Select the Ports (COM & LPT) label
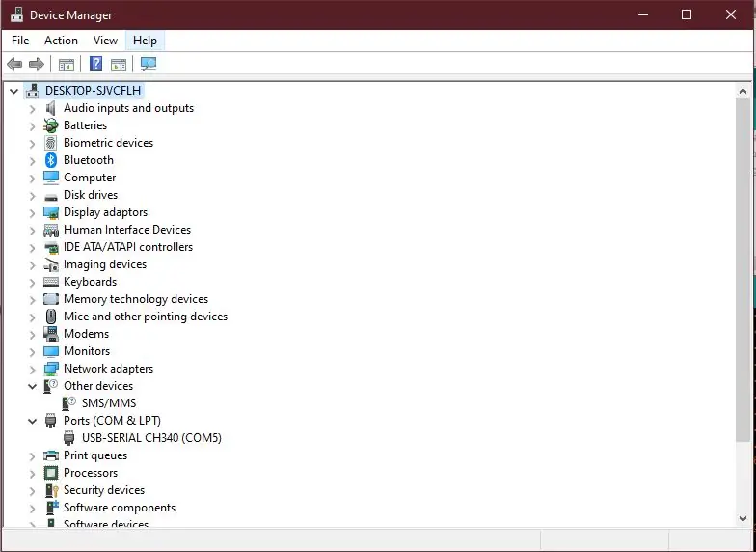The height and width of the screenshot is (552, 756). [x=112, y=421]
